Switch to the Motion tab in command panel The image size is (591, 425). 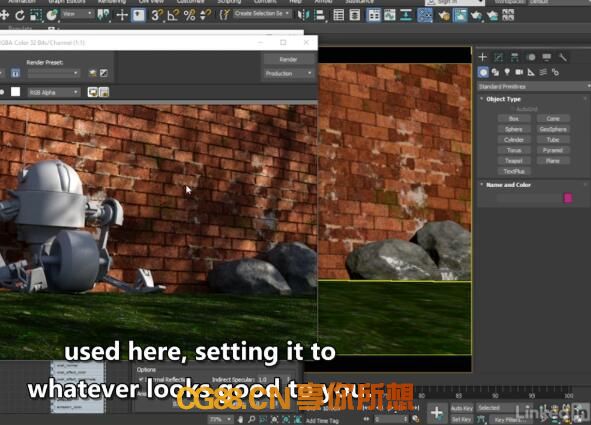[531, 57]
